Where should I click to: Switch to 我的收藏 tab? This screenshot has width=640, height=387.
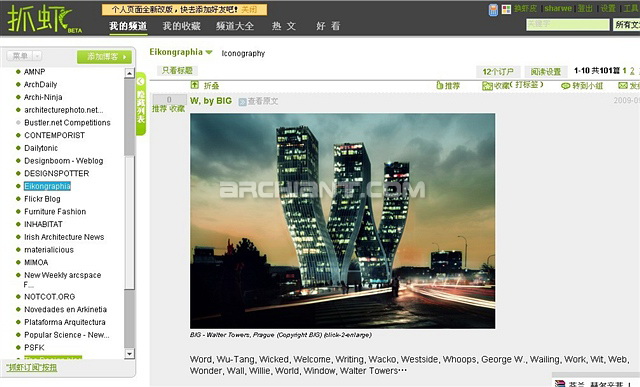182,26
